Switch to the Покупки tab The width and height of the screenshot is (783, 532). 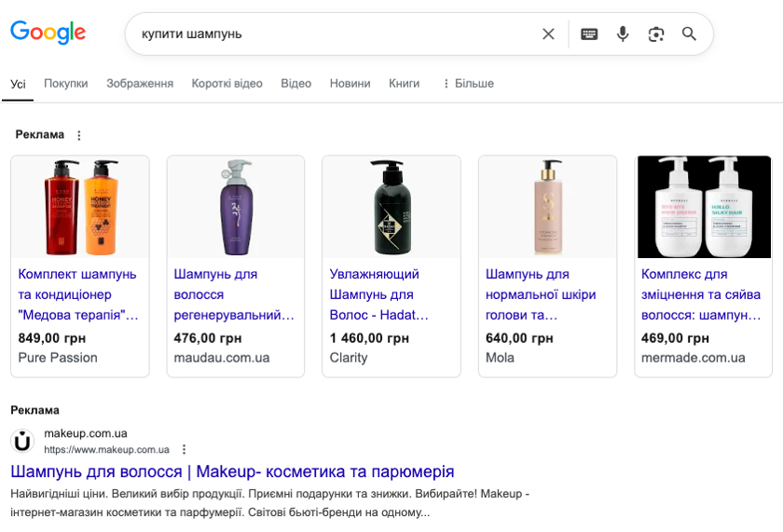[66, 83]
